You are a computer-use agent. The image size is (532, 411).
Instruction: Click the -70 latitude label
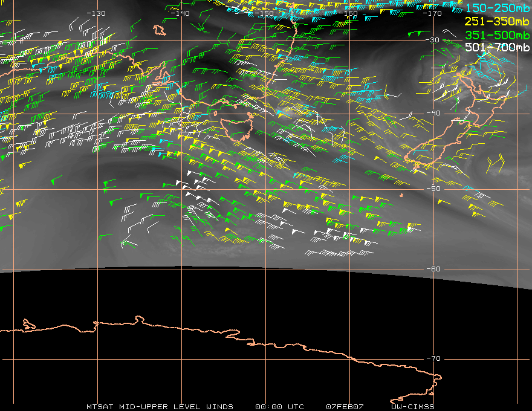433,358
